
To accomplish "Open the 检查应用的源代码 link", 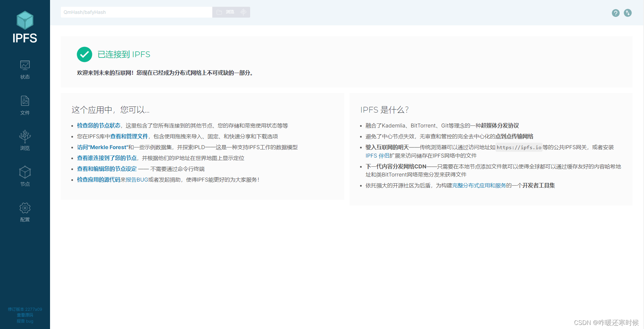I will [99, 180].
